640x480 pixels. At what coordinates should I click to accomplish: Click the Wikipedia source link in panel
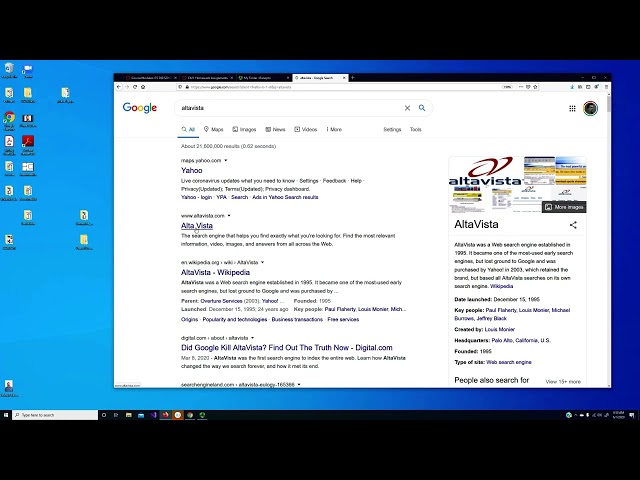[x=501, y=286]
